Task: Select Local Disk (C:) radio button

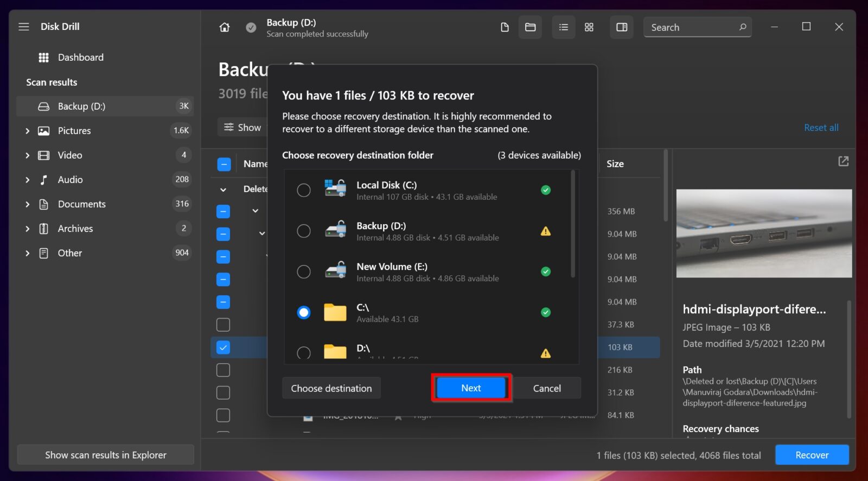Action: (x=304, y=190)
